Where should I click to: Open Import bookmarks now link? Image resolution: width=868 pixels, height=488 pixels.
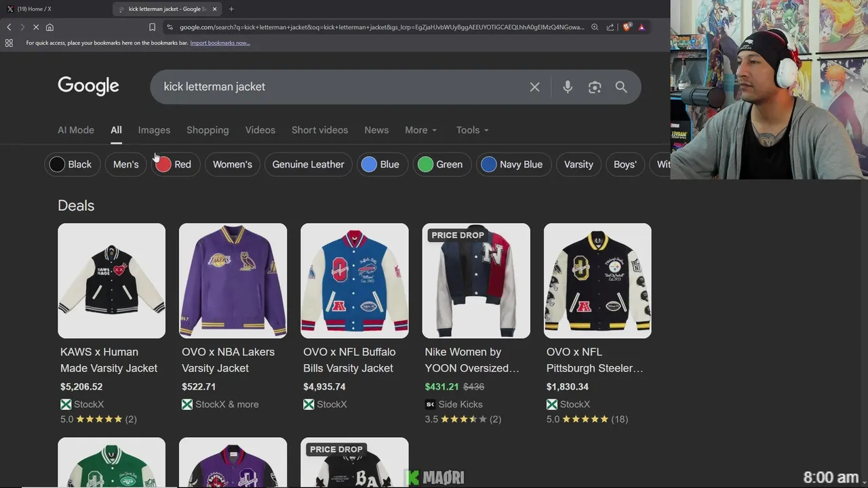220,43
